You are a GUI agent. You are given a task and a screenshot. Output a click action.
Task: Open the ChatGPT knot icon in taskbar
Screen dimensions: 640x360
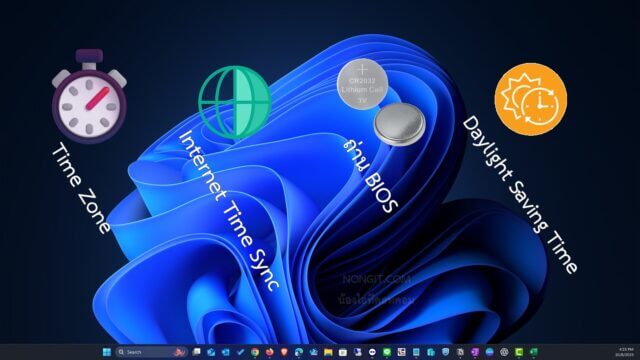coord(504,352)
